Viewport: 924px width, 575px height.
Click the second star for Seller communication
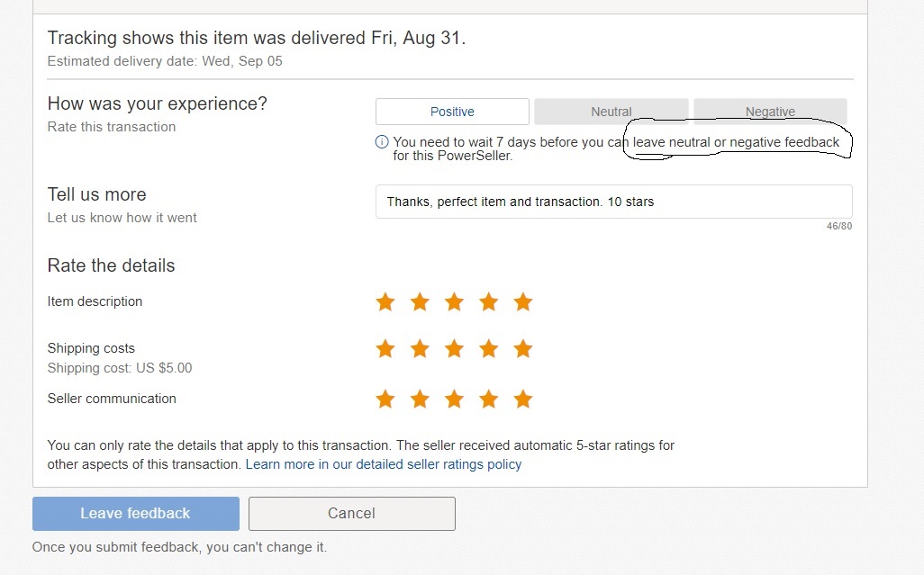(x=420, y=399)
